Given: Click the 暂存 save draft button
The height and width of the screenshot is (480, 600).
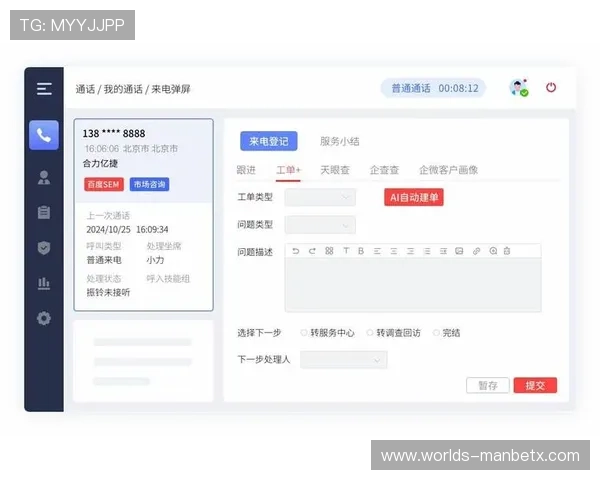Looking at the screenshot, I should 488,385.
